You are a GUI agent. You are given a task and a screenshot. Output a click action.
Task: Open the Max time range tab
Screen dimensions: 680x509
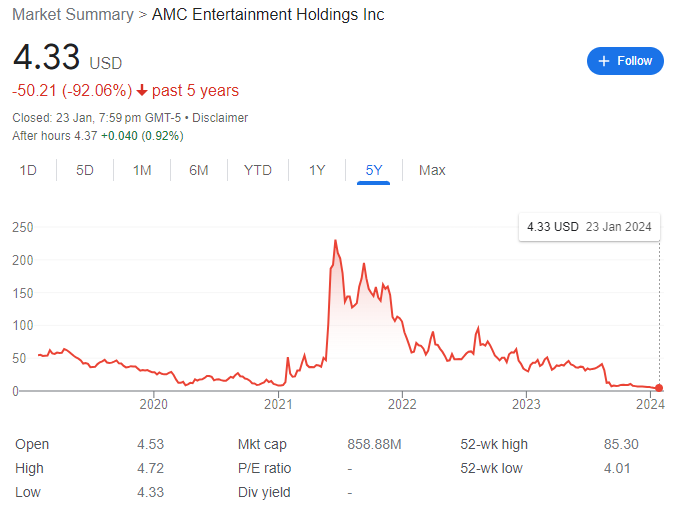[432, 170]
